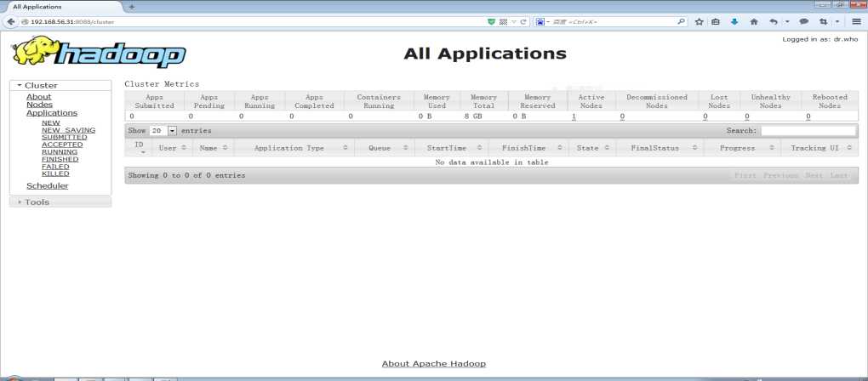Click the green shield security icon
This screenshot has height=381, width=868.
point(492,21)
